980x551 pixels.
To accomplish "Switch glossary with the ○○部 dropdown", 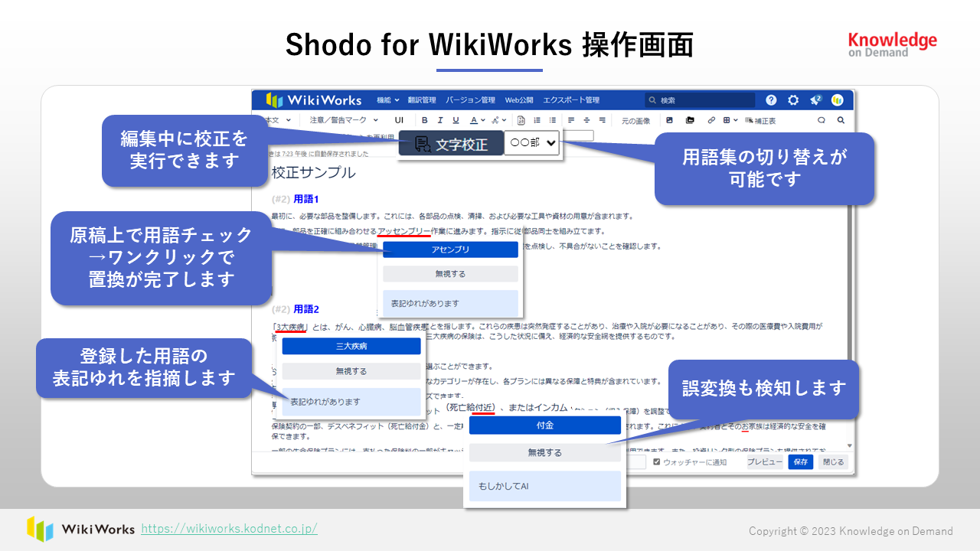I will pos(533,144).
